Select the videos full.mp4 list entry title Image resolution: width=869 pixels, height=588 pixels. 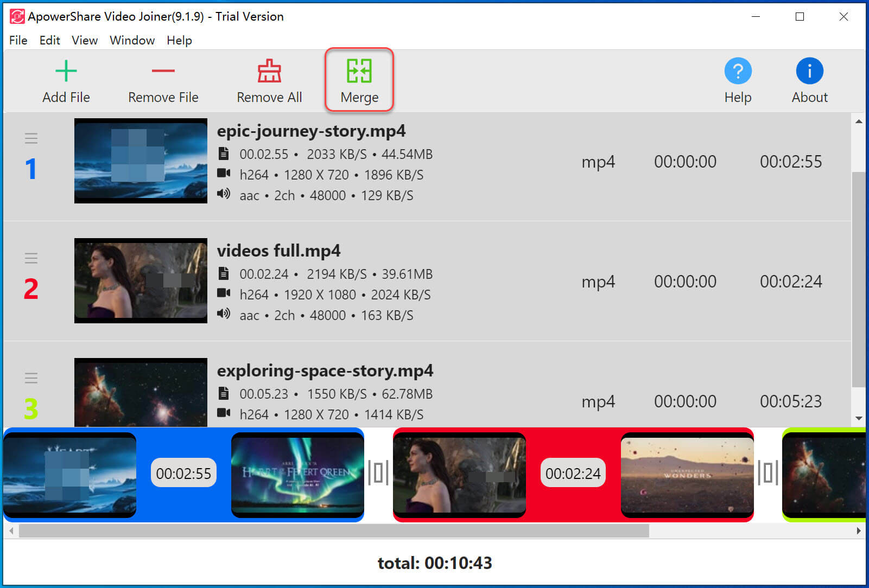pos(278,251)
